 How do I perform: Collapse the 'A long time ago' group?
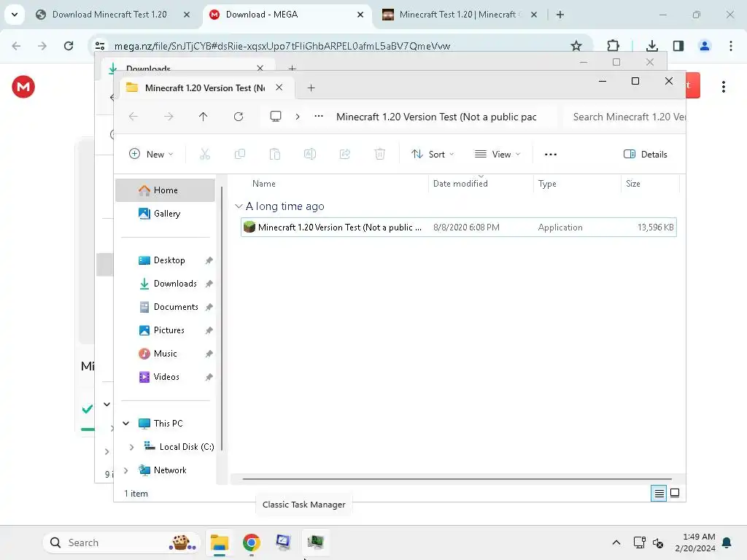pos(239,206)
